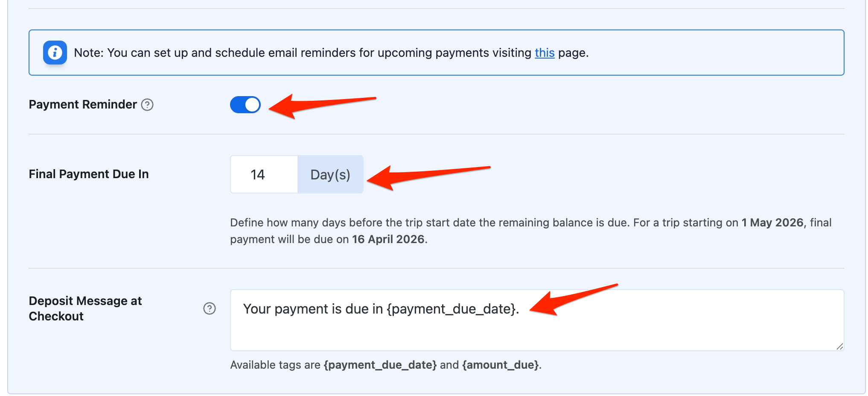Click the {payment_due_date} tag in the available tags hint
The image size is (868, 396).
[x=380, y=365]
